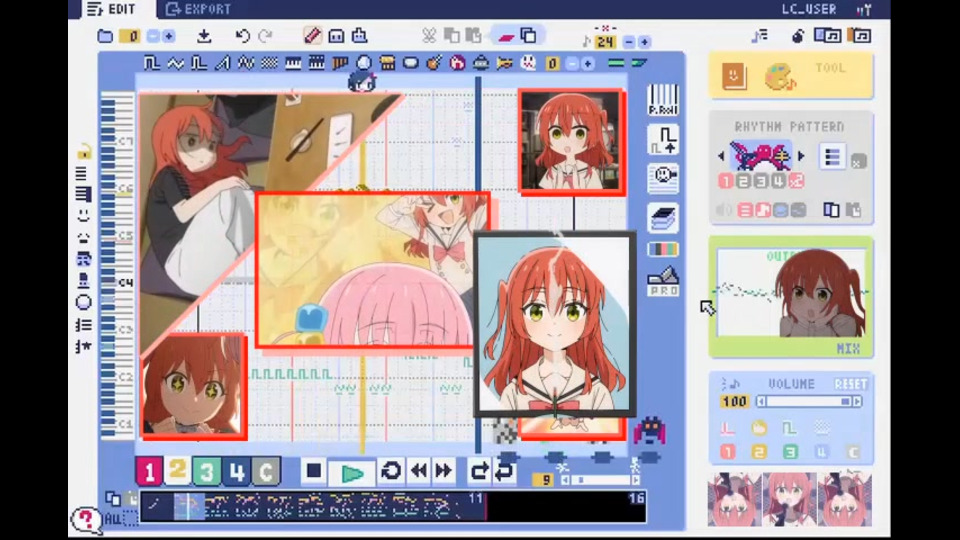960x540 pixels.
Task: Click the song timeline overview bar
Action: 393,507
